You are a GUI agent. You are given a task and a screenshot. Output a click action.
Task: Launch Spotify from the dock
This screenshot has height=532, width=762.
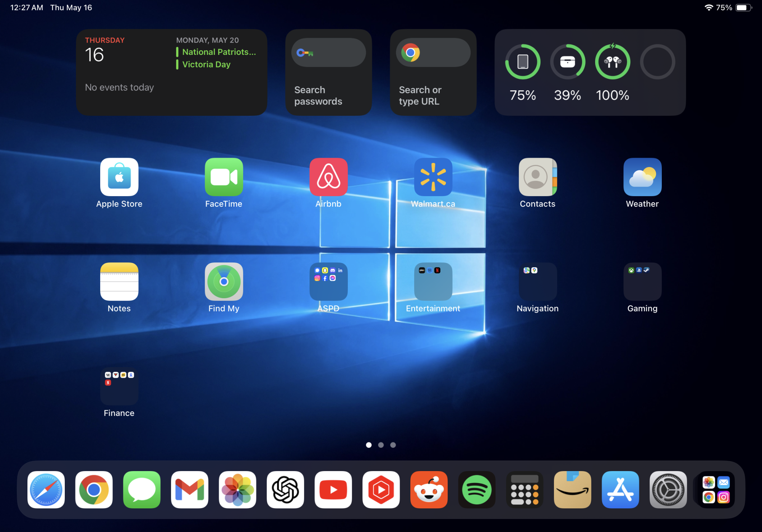477,490
